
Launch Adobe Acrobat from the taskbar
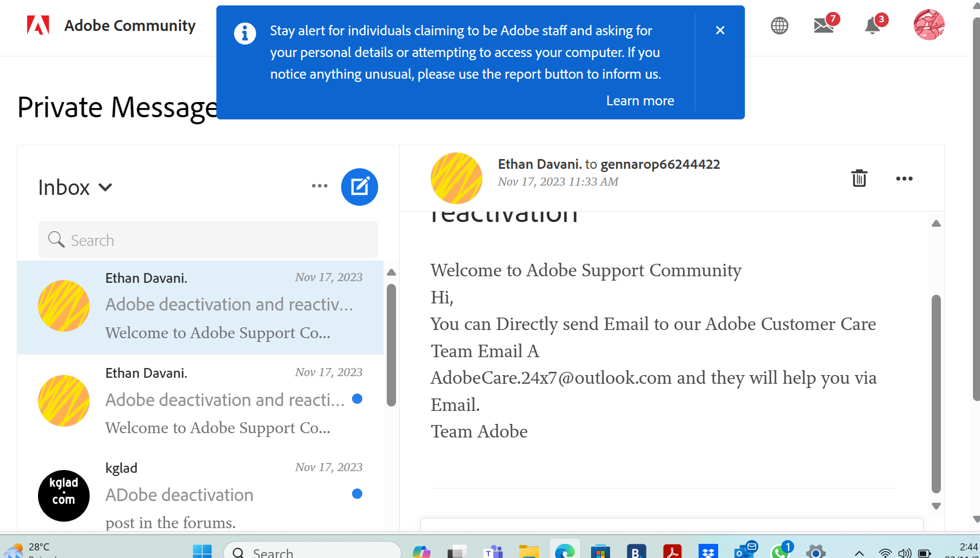click(673, 551)
